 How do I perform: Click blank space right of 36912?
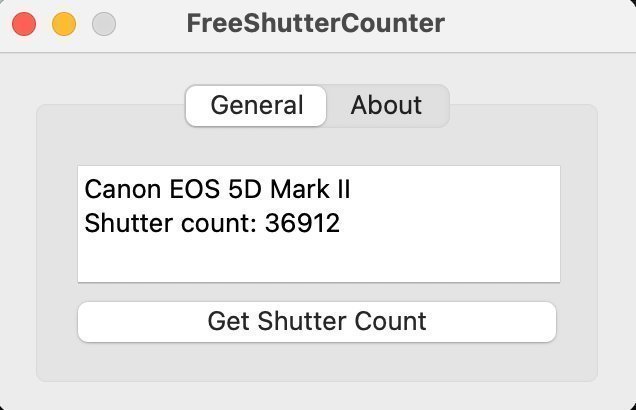pos(450,223)
